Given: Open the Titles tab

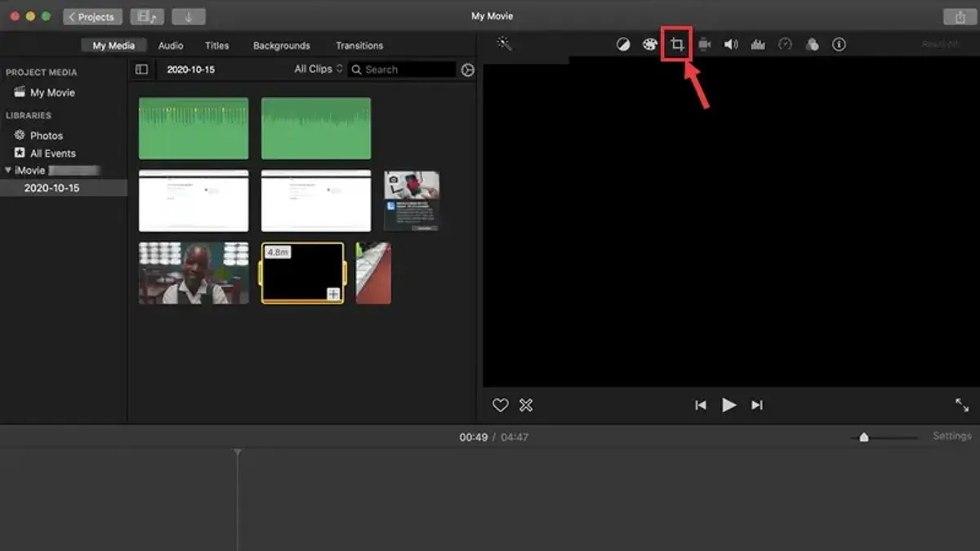Looking at the screenshot, I should pyautogui.click(x=217, y=46).
